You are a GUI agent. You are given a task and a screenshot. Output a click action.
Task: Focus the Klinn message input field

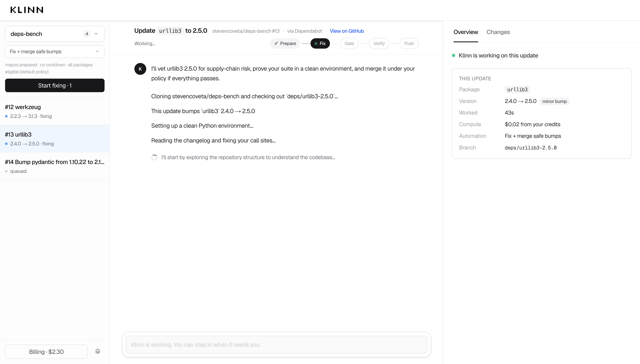coord(276,345)
